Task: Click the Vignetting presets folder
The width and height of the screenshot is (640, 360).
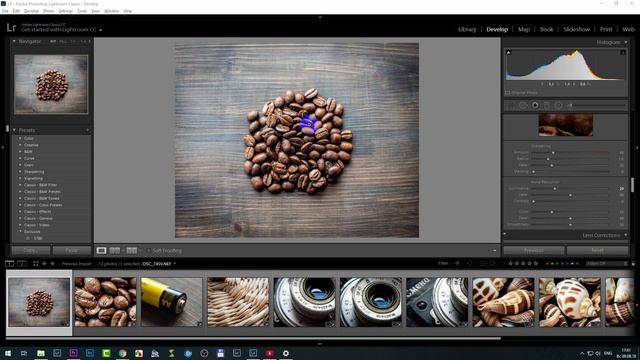Action: [33, 178]
